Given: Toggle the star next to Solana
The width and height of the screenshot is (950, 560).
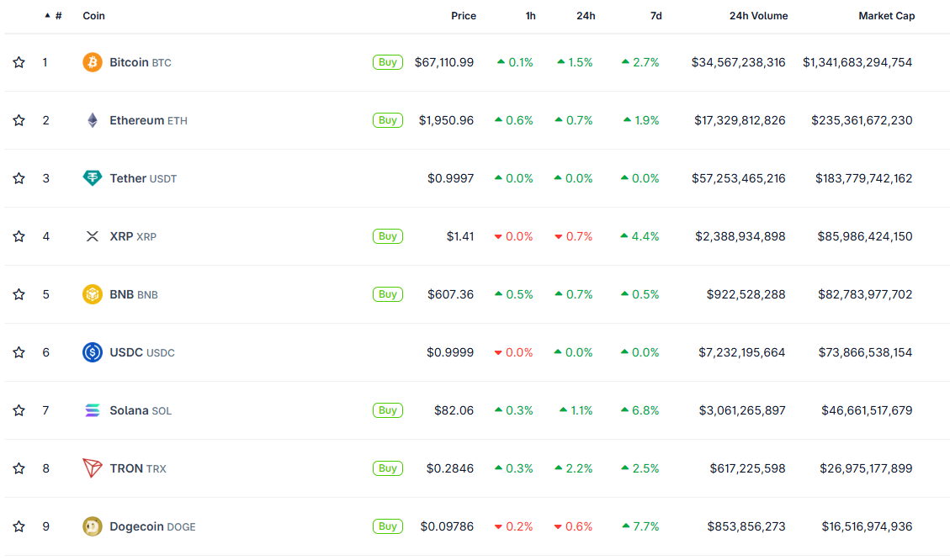Looking at the screenshot, I should pos(19,410).
